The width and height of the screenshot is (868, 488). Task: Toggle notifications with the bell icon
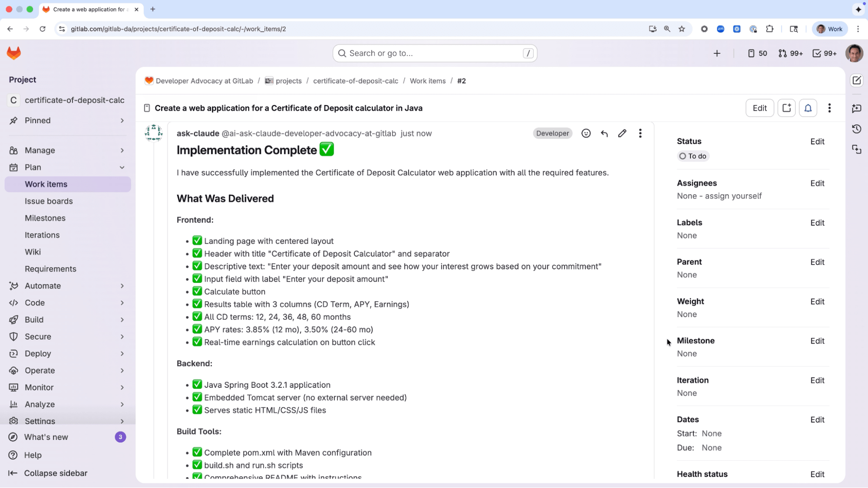[808, 108]
